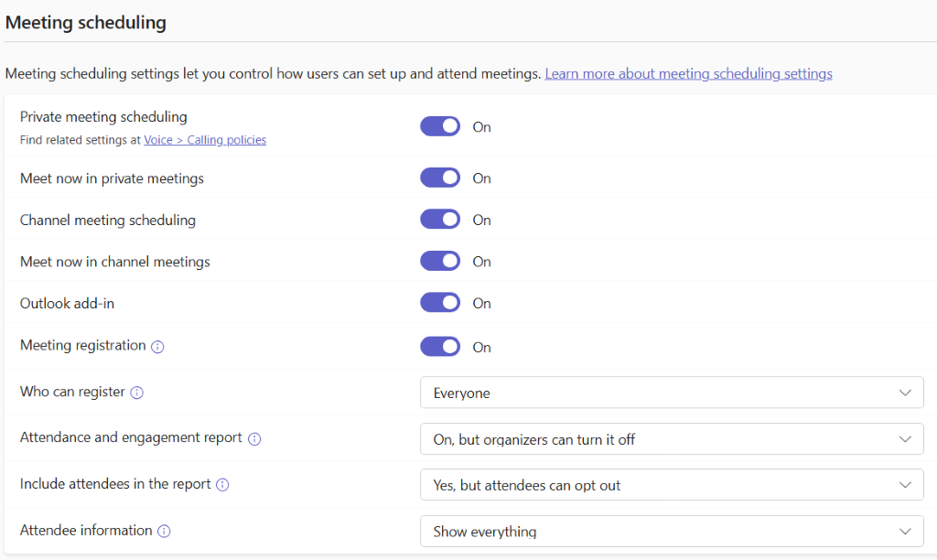
Task: Toggle Meet now in channel meetings
Action: tap(440, 262)
